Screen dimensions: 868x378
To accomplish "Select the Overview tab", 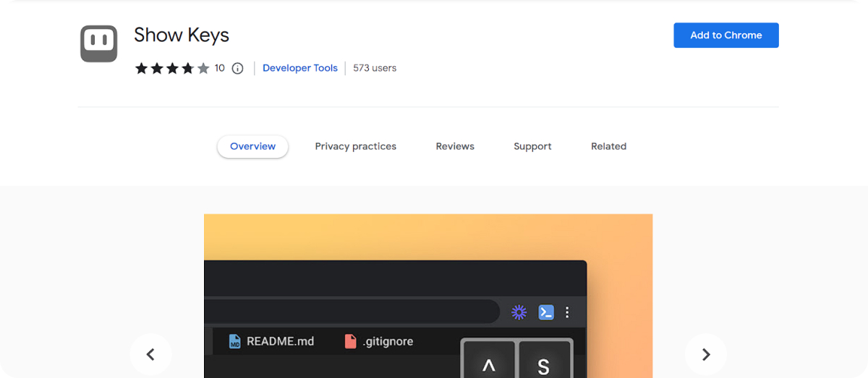I will point(252,146).
